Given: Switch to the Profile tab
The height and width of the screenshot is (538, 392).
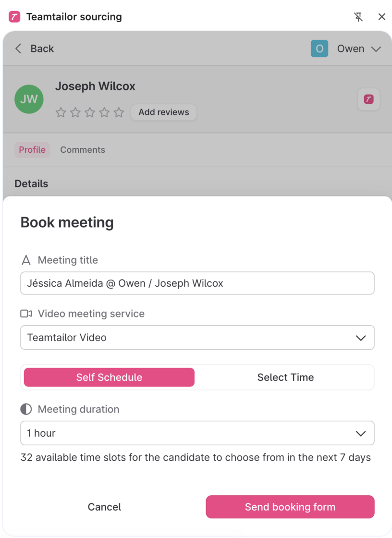Looking at the screenshot, I should click(32, 150).
